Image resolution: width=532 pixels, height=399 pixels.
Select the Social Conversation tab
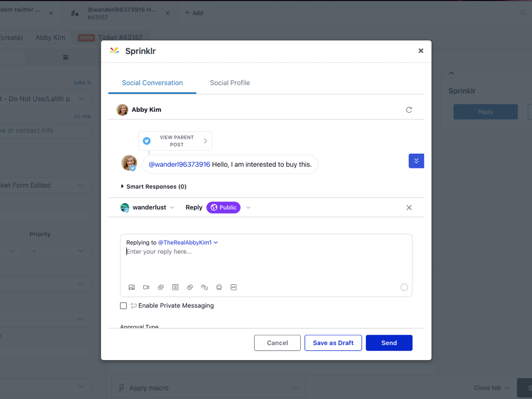(152, 83)
